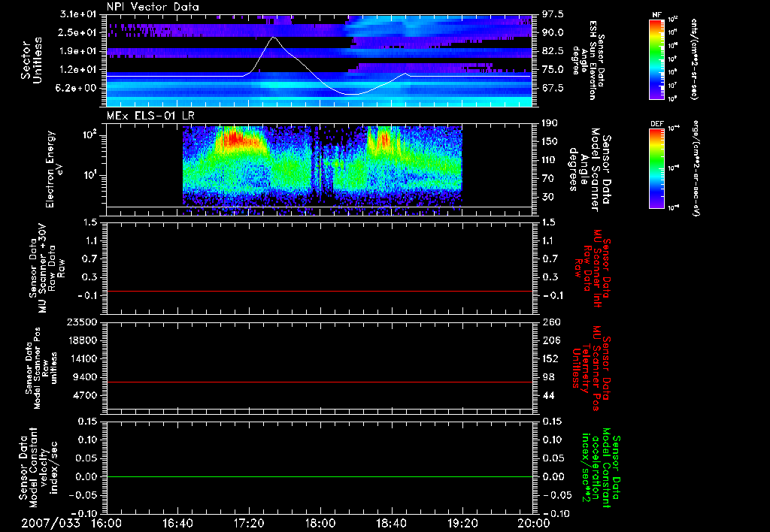
Task: Click the 98 telemetry tick label
Action: pyautogui.click(x=548, y=377)
